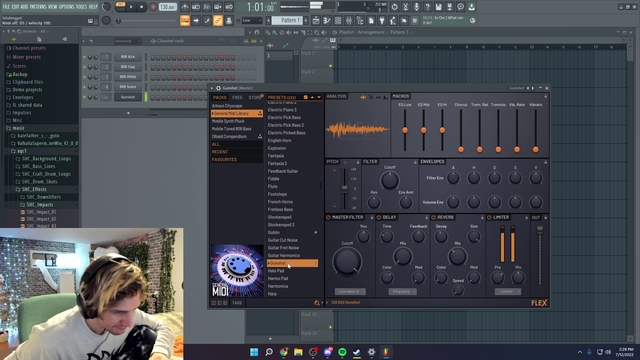Image resolution: width=640 pixels, height=360 pixels.
Task: Select the Gunshot channel button
Action: pyautogui.click(x=128, y=97)
